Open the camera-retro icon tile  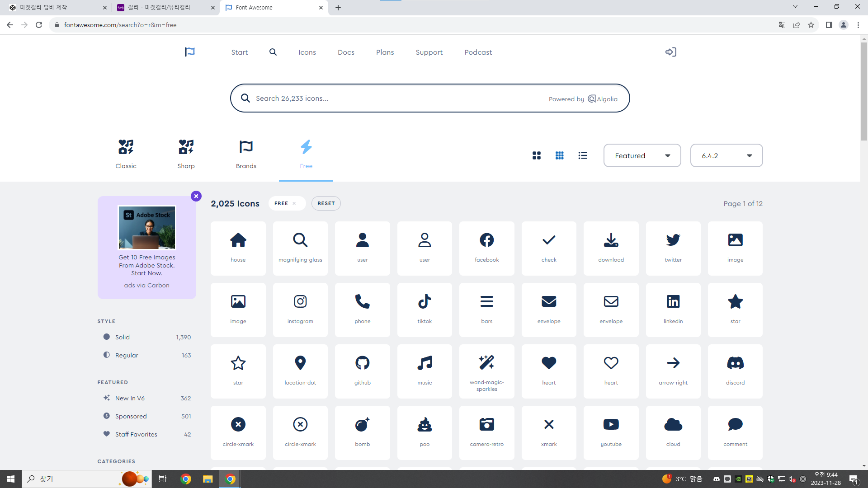(x=486, y=432)
